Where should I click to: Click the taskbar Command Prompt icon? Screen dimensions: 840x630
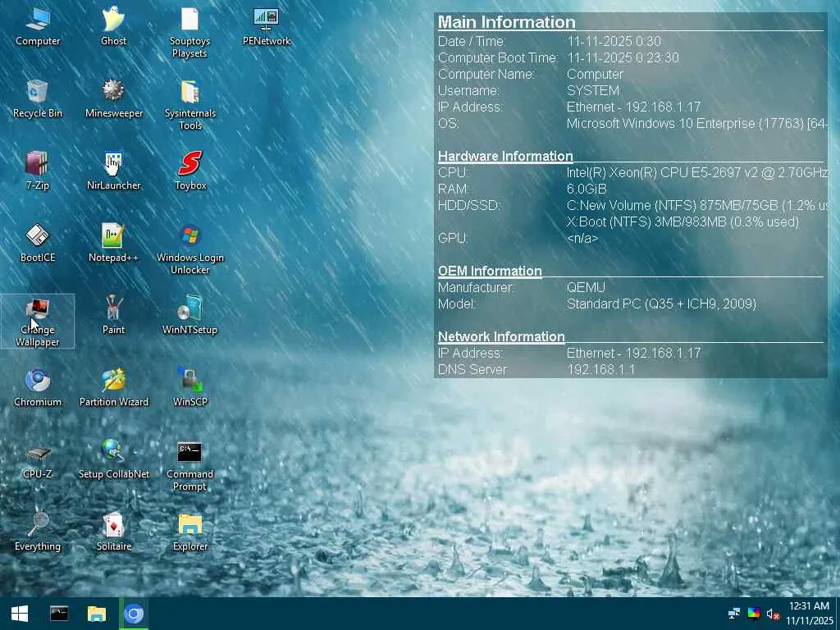59,614
